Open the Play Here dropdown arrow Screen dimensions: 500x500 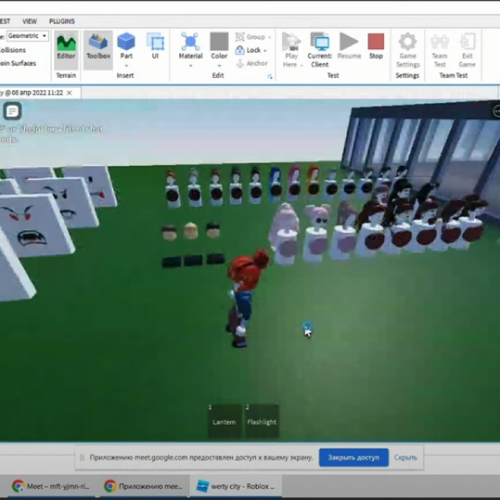tap(301, 65)
